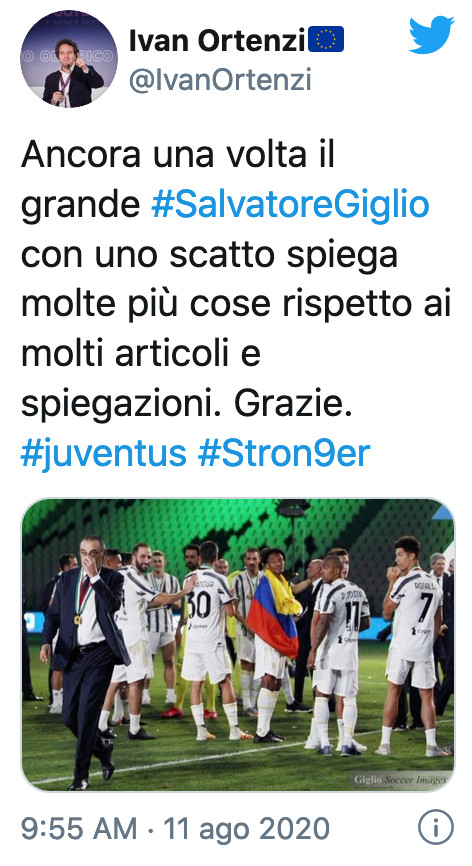Viewport: 472px width, 866px height.
Task: Click the Giglio Soccer Images watermark
Action: (x=400, y=780)
